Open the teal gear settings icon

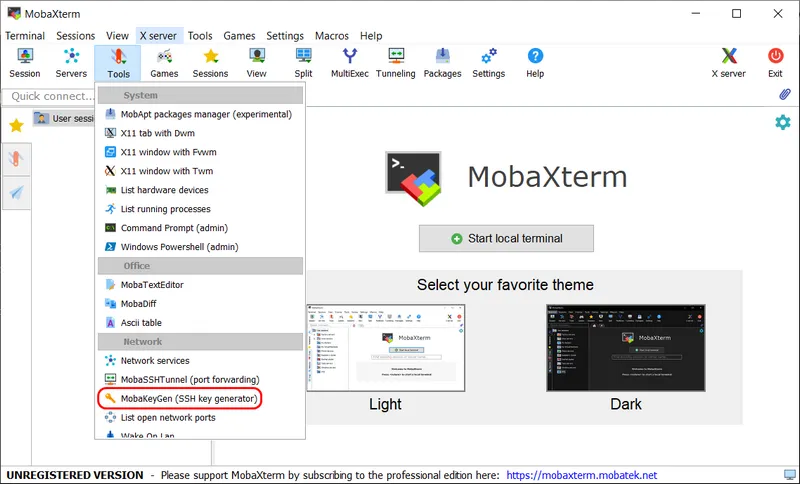click(783, 122)
